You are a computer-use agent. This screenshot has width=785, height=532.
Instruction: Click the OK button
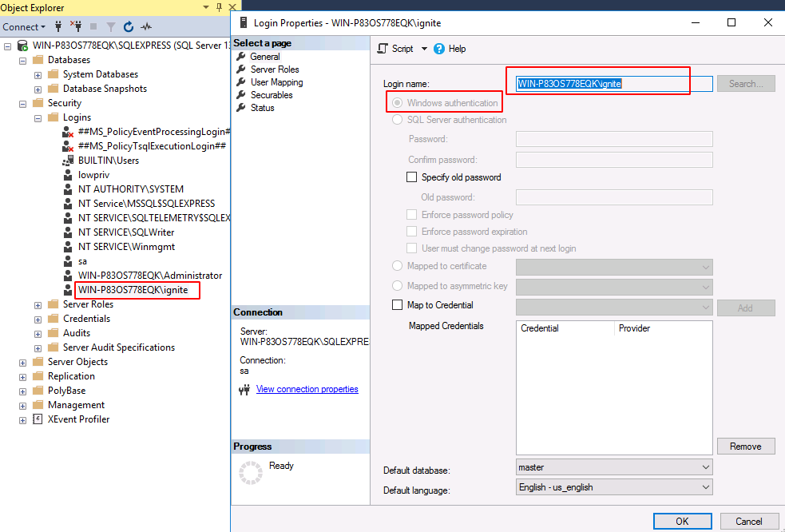(682, 522)
